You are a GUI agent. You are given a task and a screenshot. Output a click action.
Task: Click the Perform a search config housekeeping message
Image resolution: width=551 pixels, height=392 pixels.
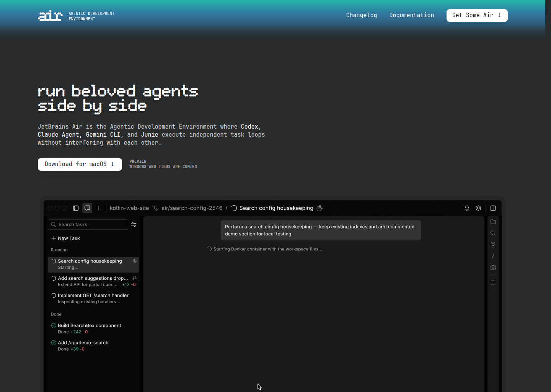[321, 230]
